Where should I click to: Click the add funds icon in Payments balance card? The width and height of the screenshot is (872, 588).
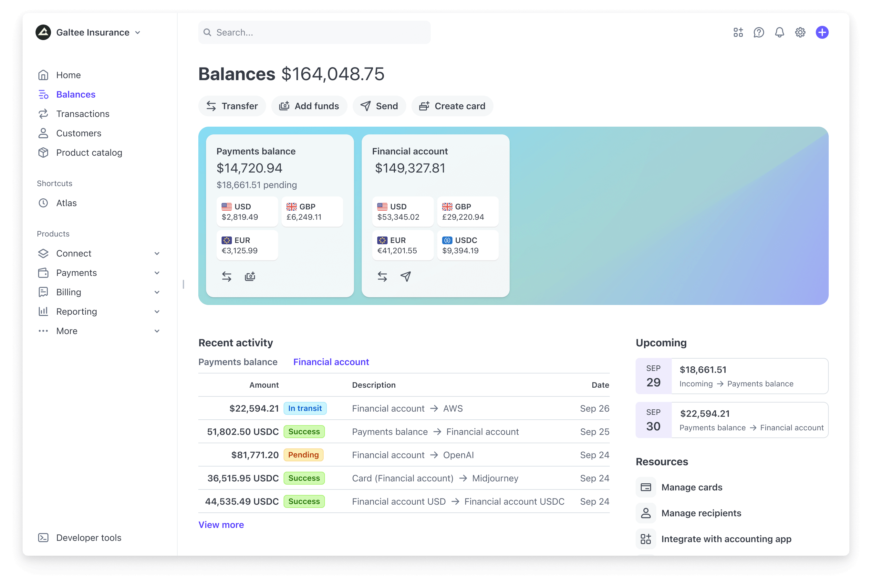coord(250,276)
